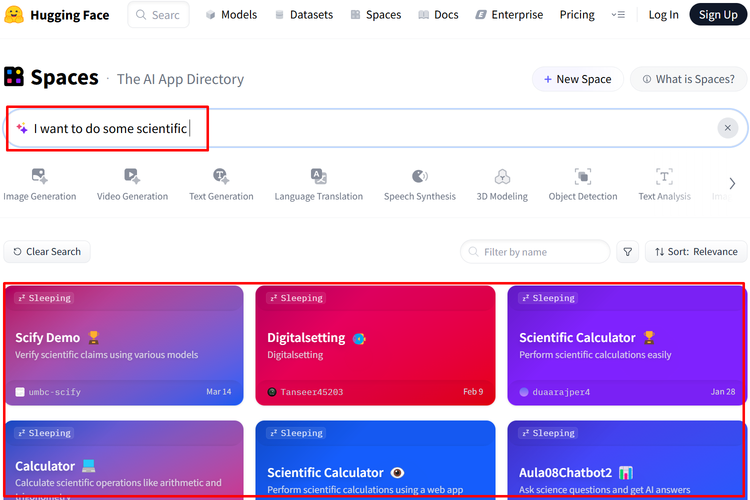
Task: Open the Models page
Action: (x=232, y=15)
